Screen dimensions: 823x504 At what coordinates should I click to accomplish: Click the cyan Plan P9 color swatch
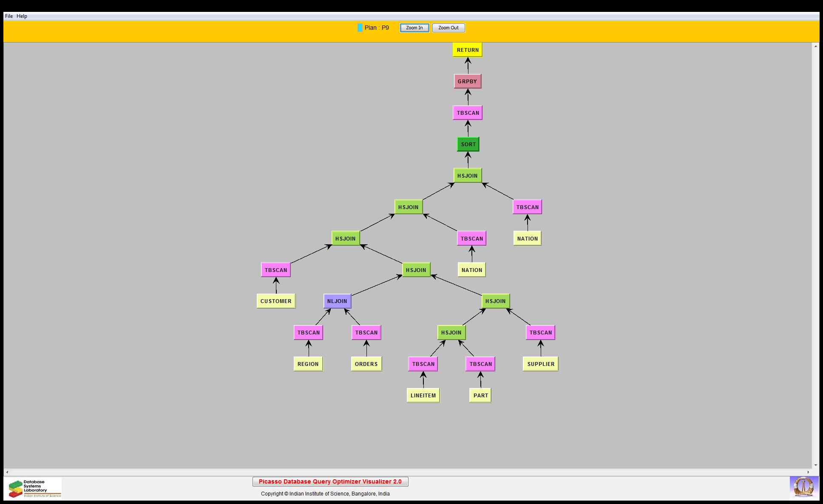(360, 28)
